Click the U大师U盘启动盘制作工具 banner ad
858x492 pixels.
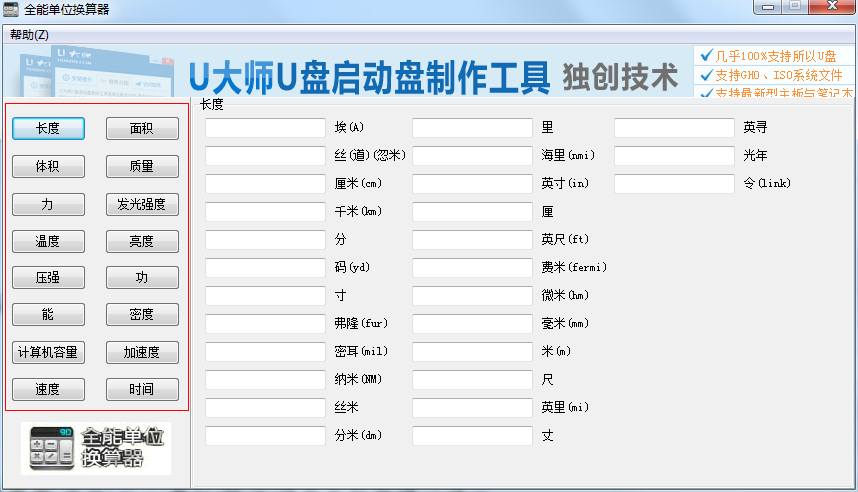(430, 72)
